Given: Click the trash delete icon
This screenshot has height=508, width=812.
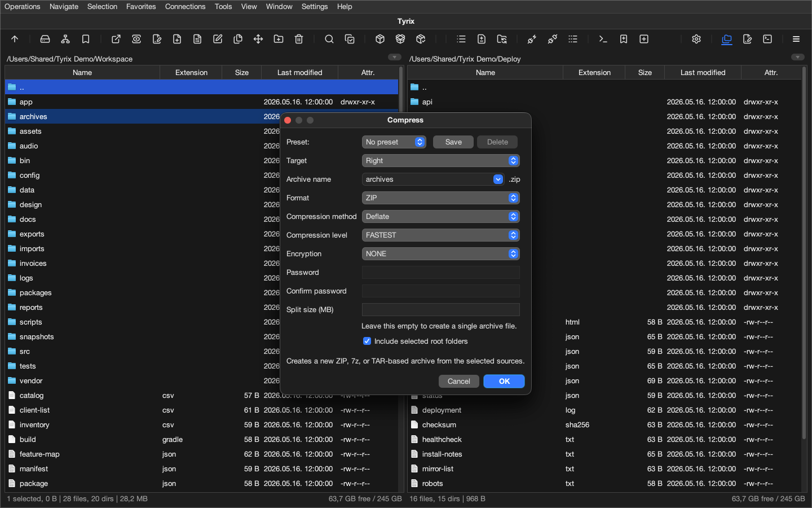Looking at the screenshot, I should (299, 39).
